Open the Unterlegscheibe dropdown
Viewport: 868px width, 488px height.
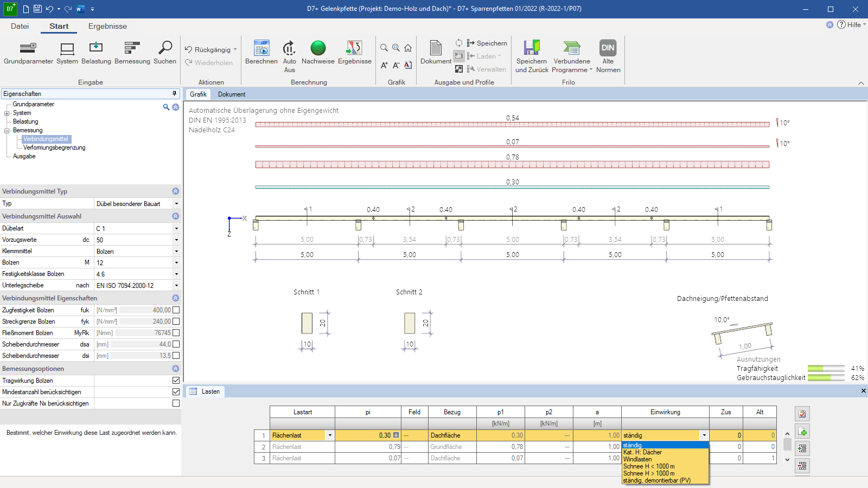point(176,286)
